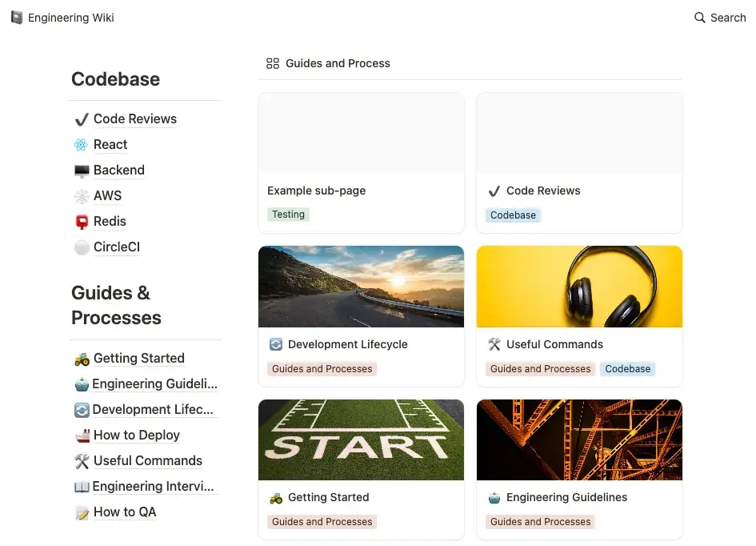Open the Code Reviews sidebar link
This screenshot has height=546, width=756.
coord(134,119)
